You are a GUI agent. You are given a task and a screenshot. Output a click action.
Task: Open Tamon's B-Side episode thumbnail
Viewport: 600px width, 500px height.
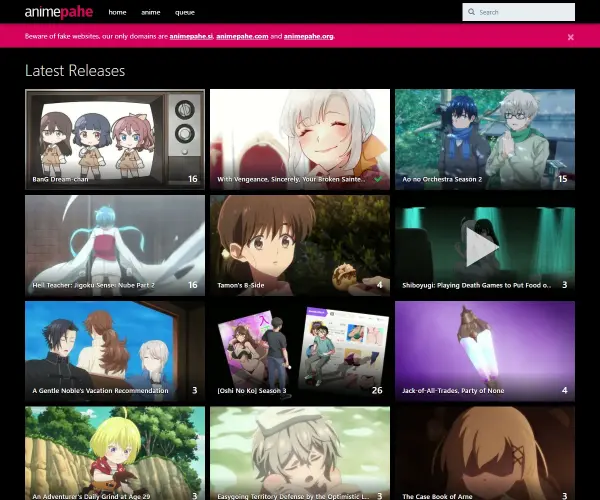[300, 245]
